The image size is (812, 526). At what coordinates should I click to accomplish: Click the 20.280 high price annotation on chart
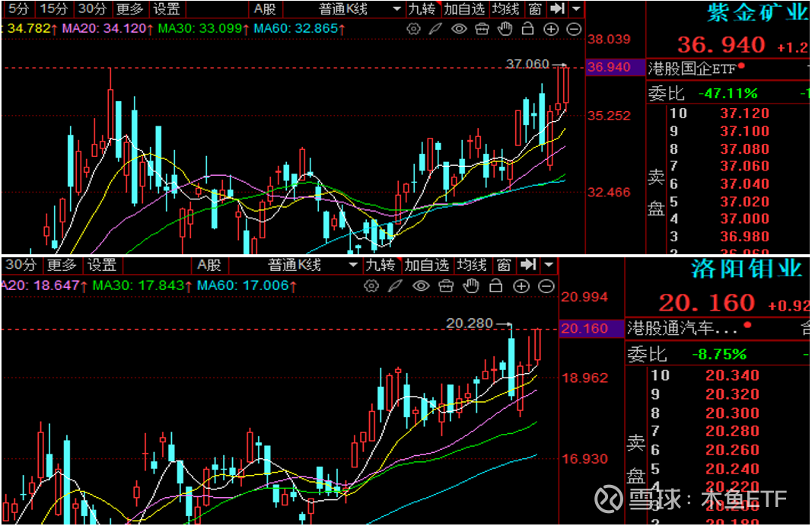tap(470, 324)
